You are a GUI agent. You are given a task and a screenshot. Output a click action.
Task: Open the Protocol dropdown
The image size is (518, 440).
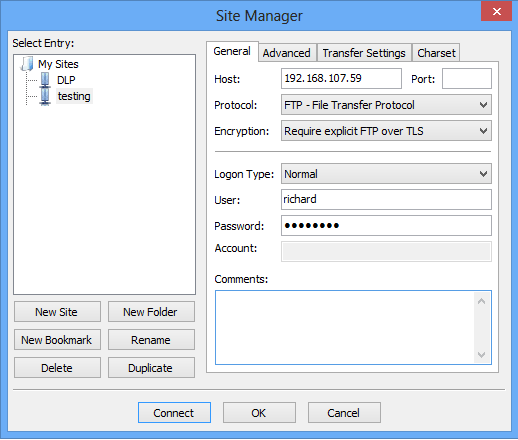pos(386,105)
